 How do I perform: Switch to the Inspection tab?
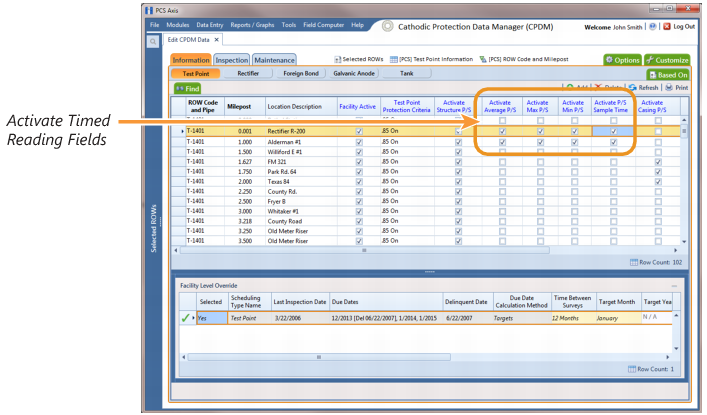232,60
